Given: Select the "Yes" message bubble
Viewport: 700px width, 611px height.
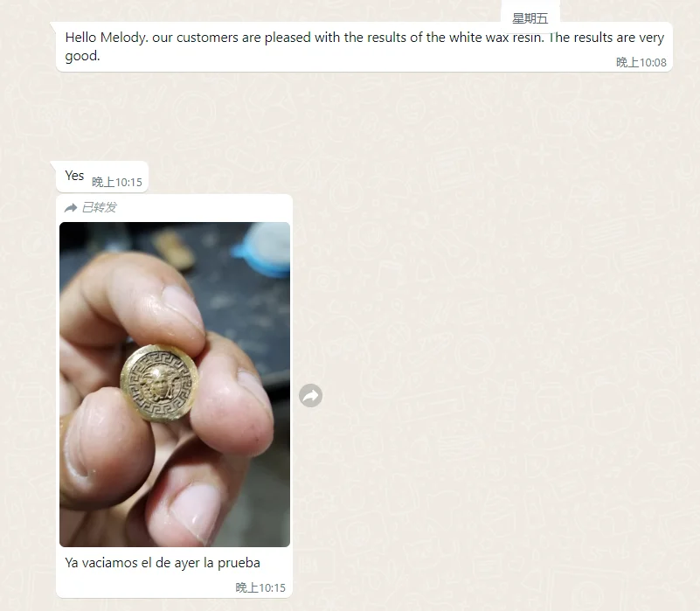Looking at the screenshot, I should [x=102, y=177].
